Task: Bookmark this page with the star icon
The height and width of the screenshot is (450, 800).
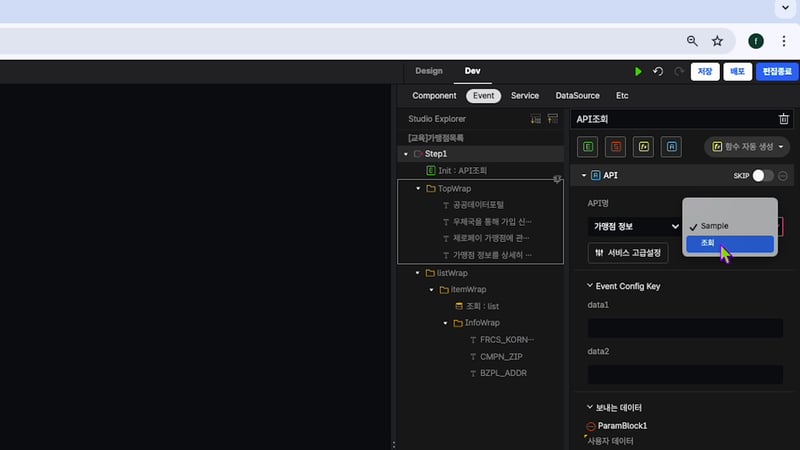Action: (717, 41)
